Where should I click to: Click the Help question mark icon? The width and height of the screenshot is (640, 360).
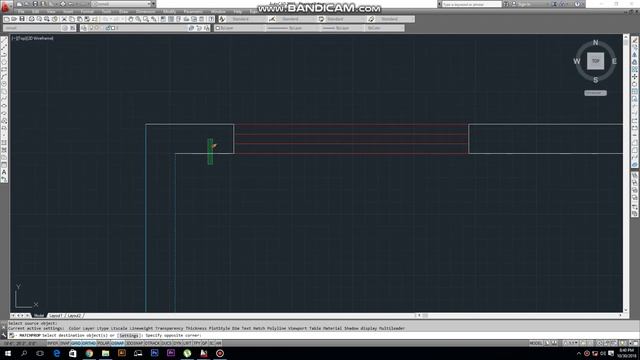(577, 4)
